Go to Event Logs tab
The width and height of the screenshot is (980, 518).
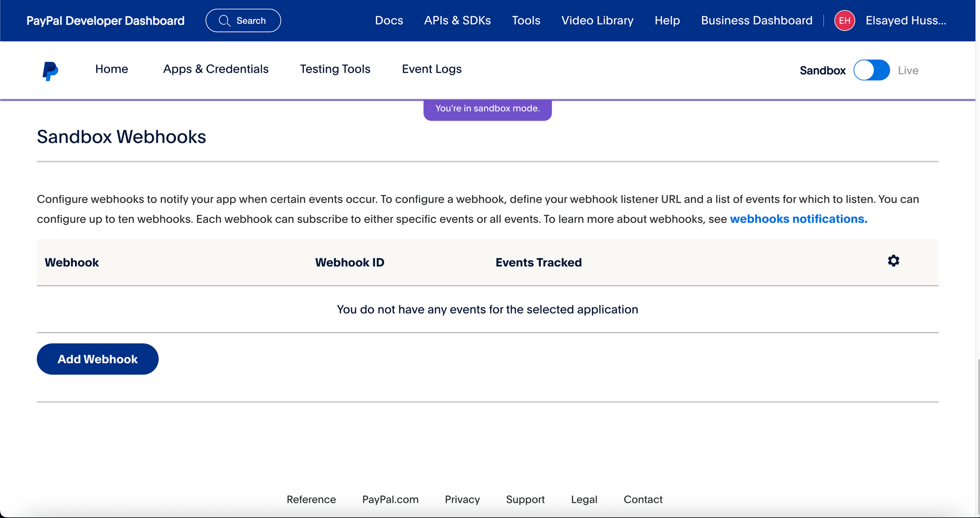click(432, 69)
